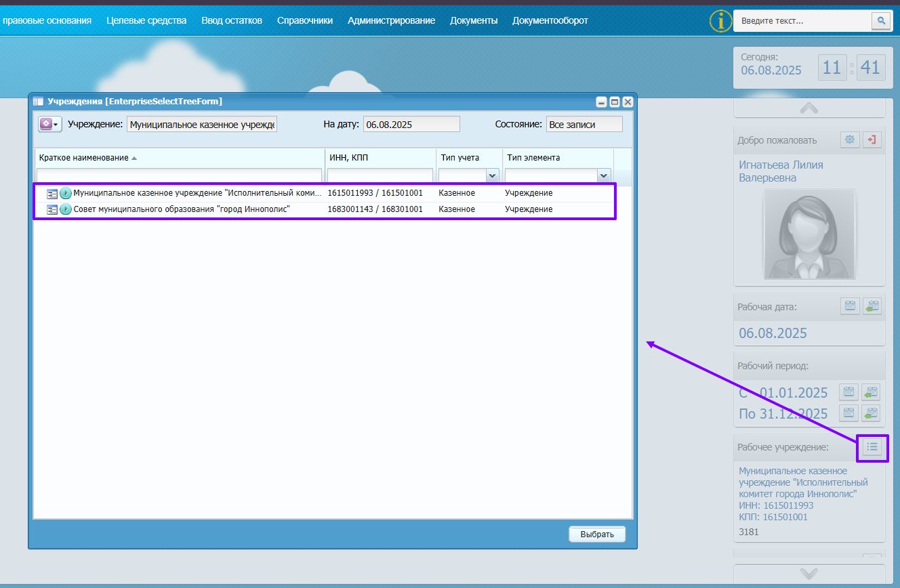The width and height of the screenshot is (900, 588).
Task: Click user name Игнатьева Лилия Валерьевна
Action: tap(781, 171)
